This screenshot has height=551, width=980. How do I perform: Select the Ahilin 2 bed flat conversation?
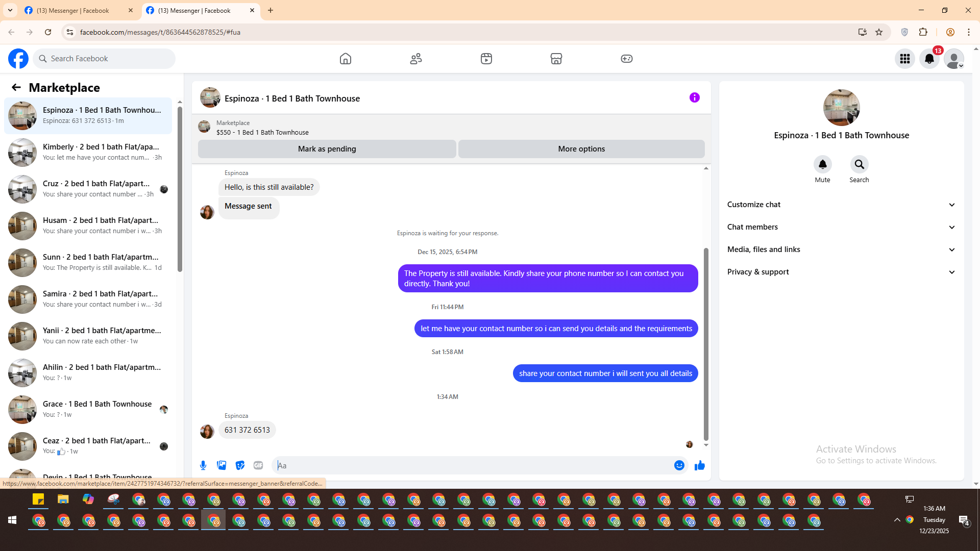tap(88, 373)
